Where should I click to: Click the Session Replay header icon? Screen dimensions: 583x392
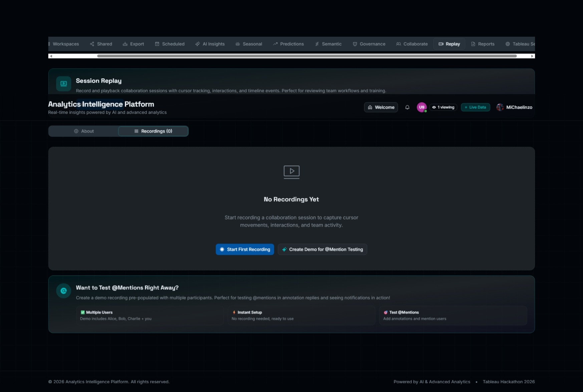(63, 84)
